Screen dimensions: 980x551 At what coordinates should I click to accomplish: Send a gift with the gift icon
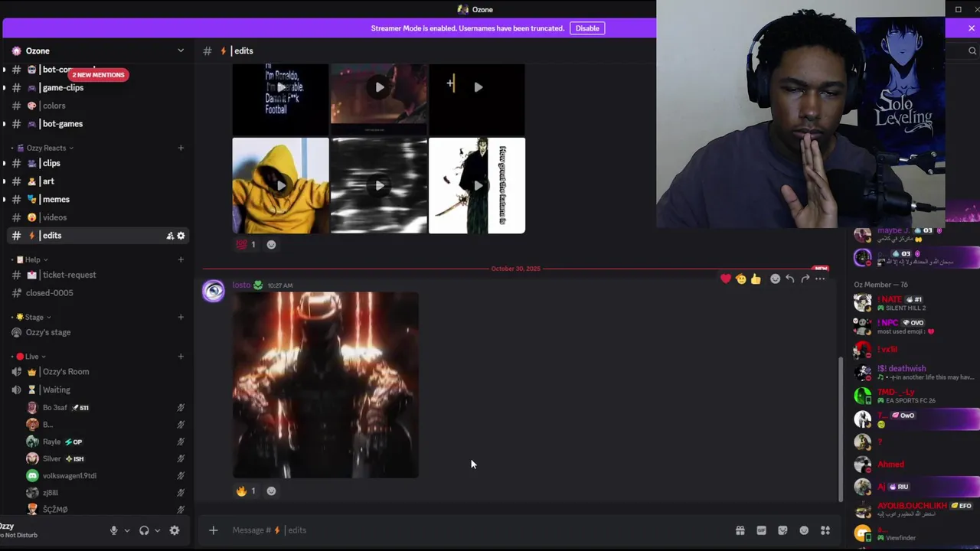click(740, 530)
